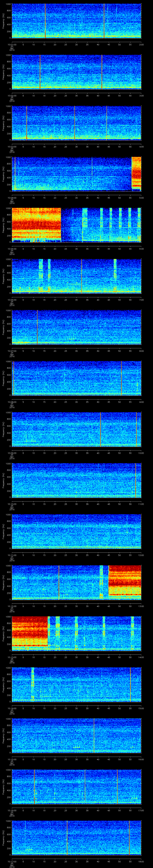Click the red noise block ending the 10:12:00 panel
Screen dimensions: 153x868
[x=125, y=581]
